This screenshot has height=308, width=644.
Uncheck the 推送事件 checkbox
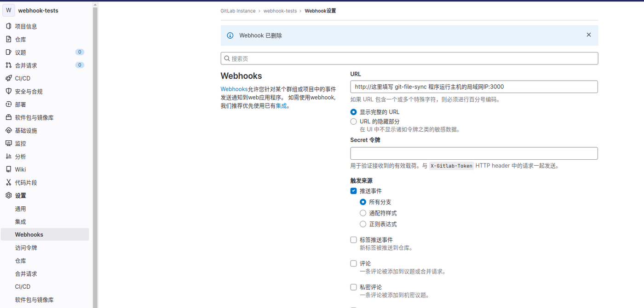tap(353, 191)
